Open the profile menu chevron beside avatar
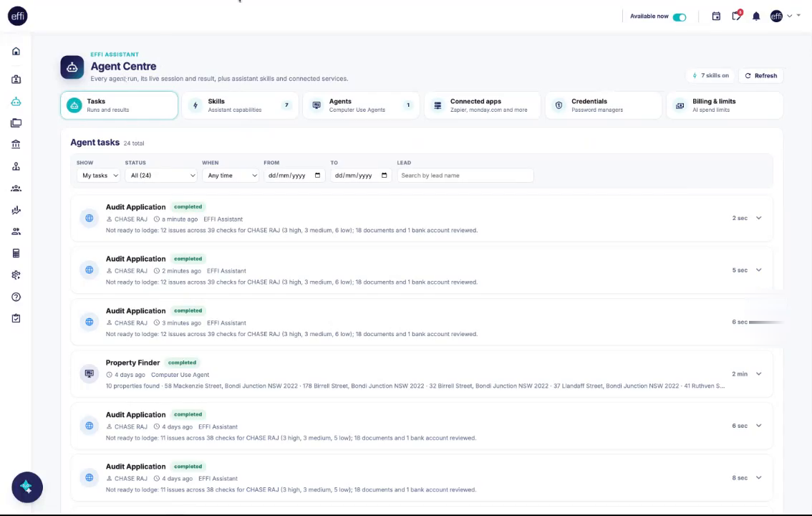Screen dimensions: 812x516 [x=789, y=16]
